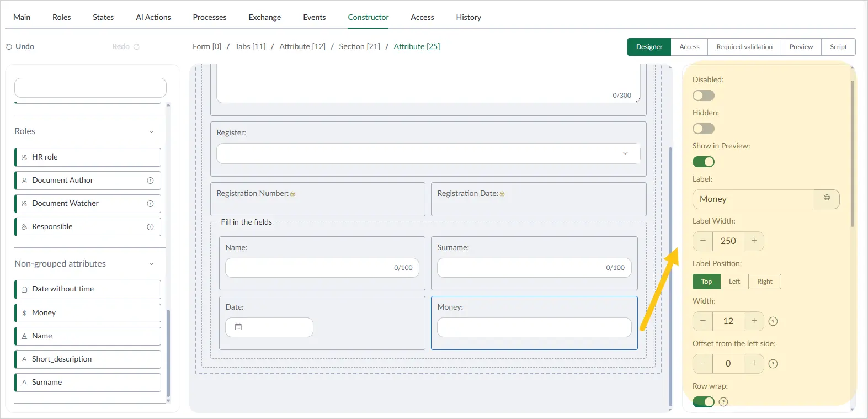Open the Script mode
The width and height of the screenshot is (868, 419).
pos(839,47)
